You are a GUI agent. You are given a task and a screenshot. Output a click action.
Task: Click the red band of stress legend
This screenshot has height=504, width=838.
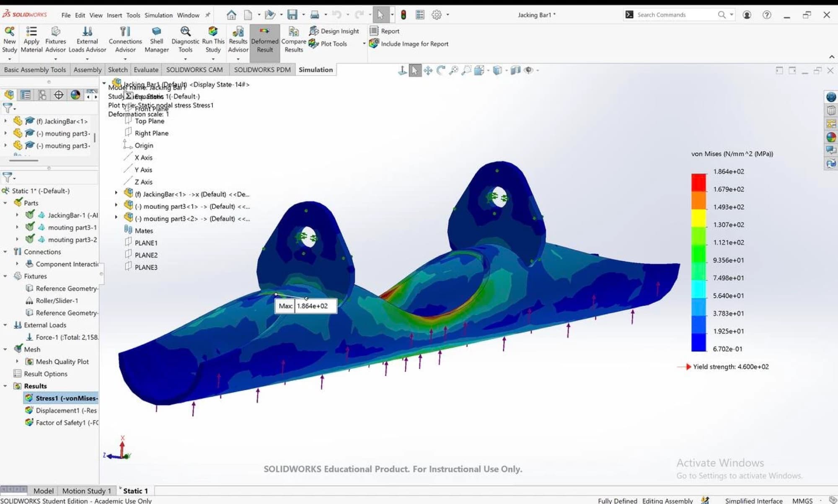[x=698, y=182]
